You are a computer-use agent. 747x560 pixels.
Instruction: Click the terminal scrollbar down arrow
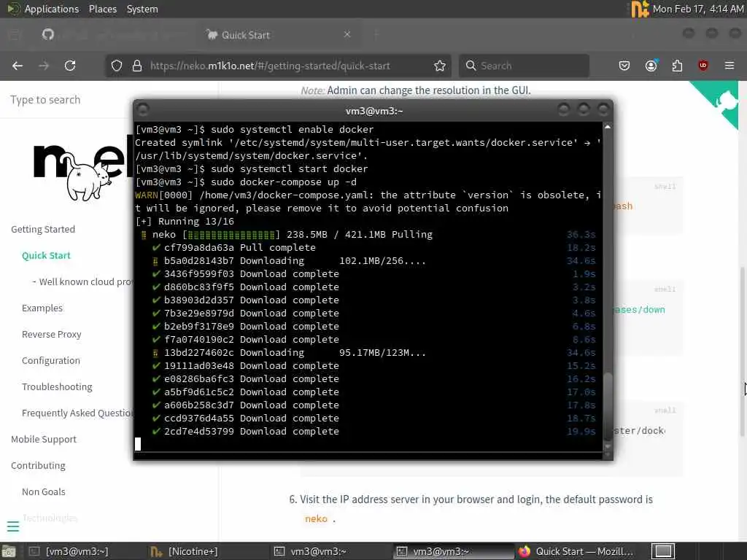pyautogui.click(x=608, y=447)
